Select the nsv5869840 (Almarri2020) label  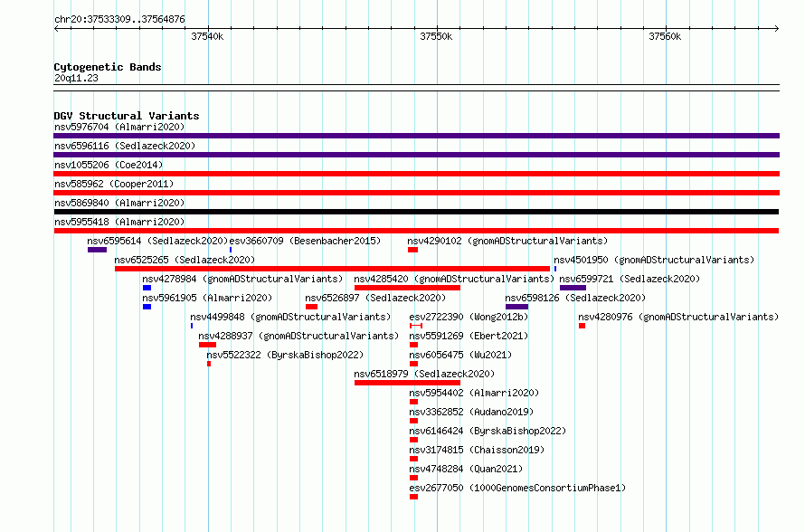119,203
